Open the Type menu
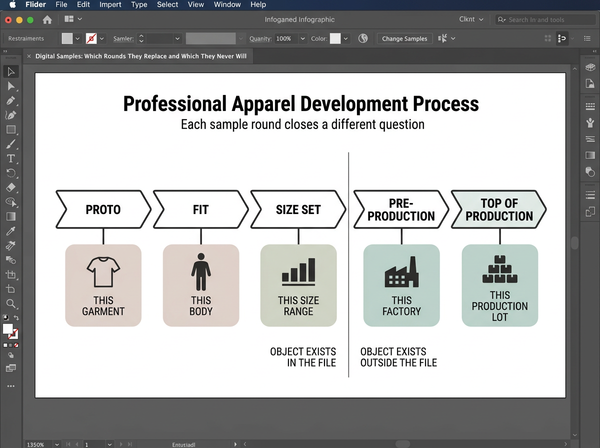 (x=139, y=5)
